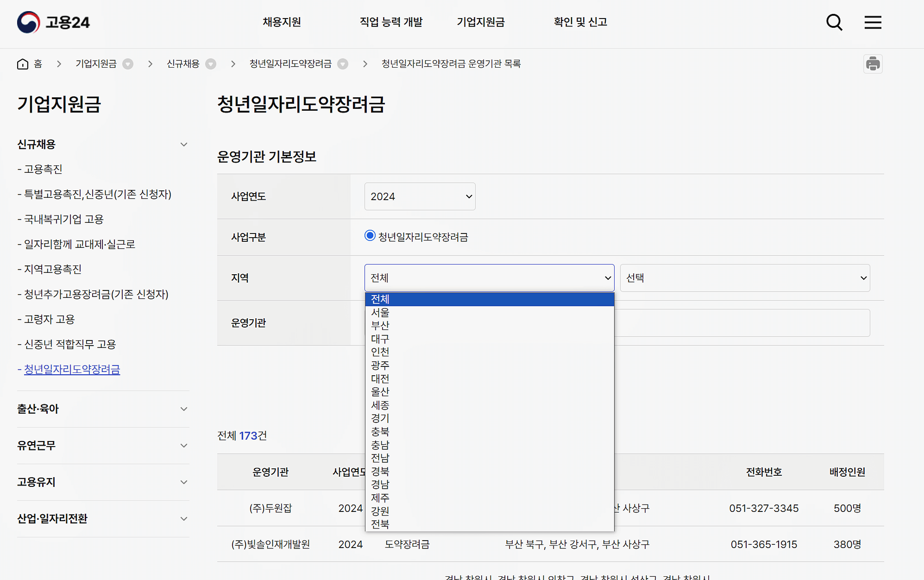
Task: Open the 사업연도 year dropdown
Action: click(419, 196)
